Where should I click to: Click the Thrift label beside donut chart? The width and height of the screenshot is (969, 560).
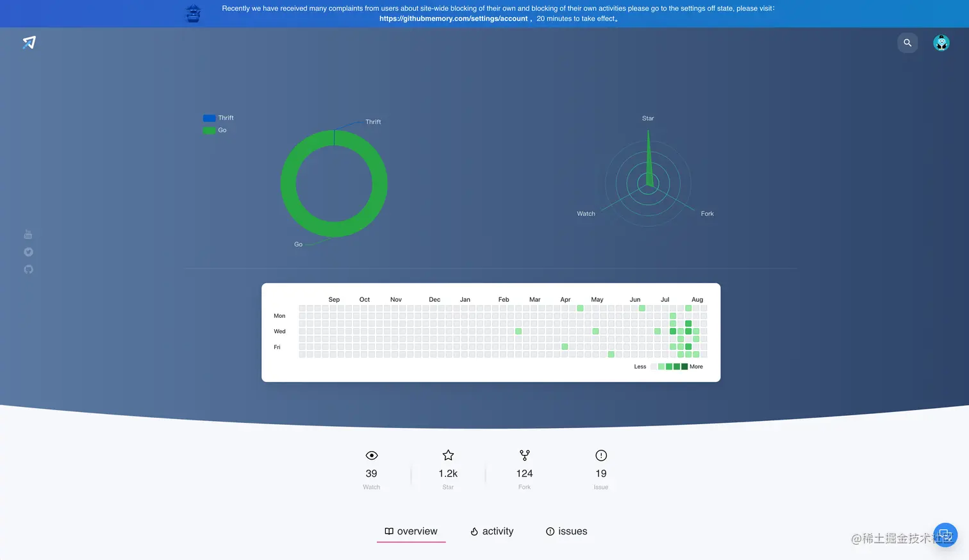373,122
